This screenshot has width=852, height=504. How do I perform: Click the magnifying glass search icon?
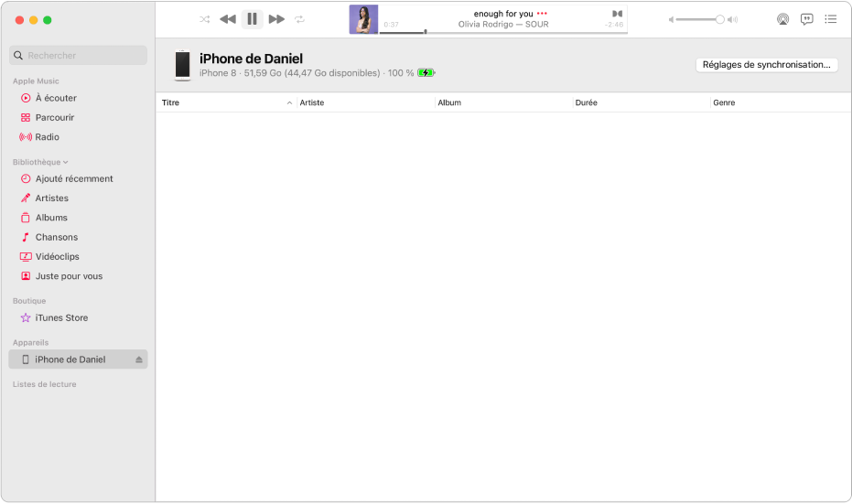(x=18, y=56)
